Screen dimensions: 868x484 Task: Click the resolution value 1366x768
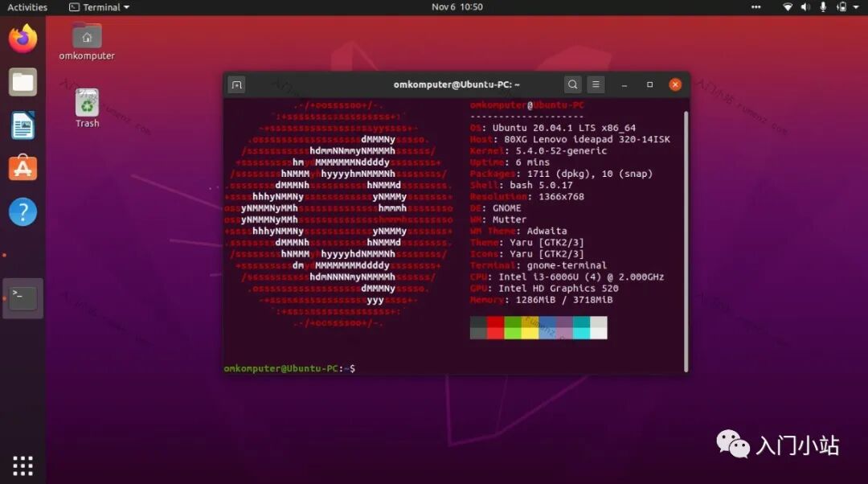pos(561,197)
